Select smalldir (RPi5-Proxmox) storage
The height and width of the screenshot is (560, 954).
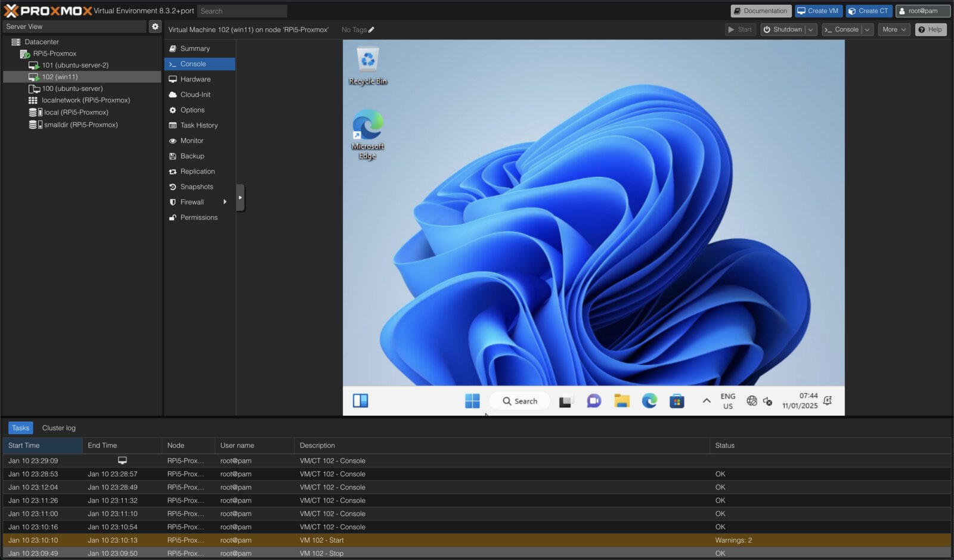point(80,125)
